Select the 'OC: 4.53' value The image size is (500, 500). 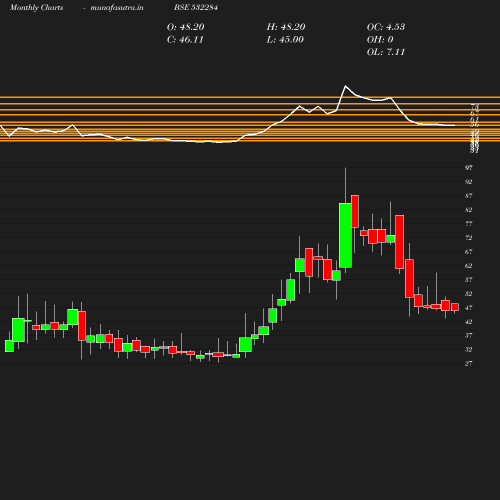pyautogui.click(x=386, y=27)
